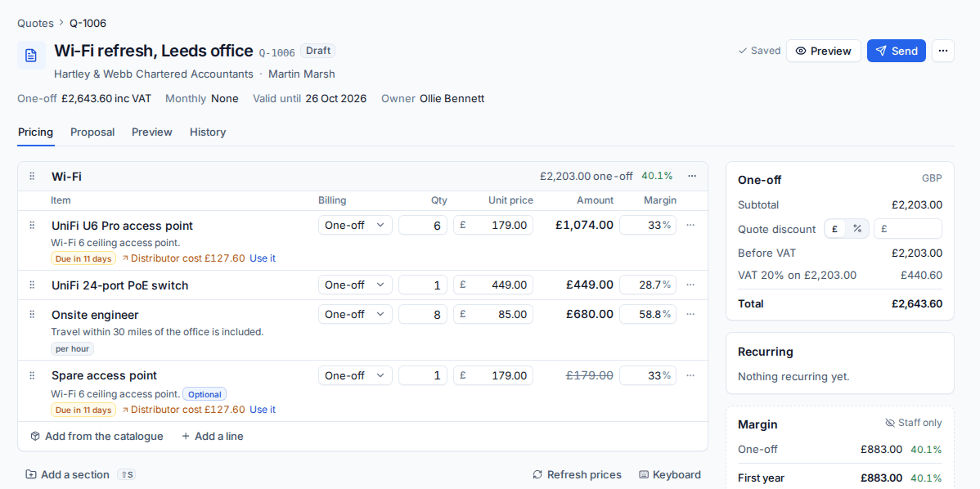Switch to the Proposal tab

(x=92, y=132)
